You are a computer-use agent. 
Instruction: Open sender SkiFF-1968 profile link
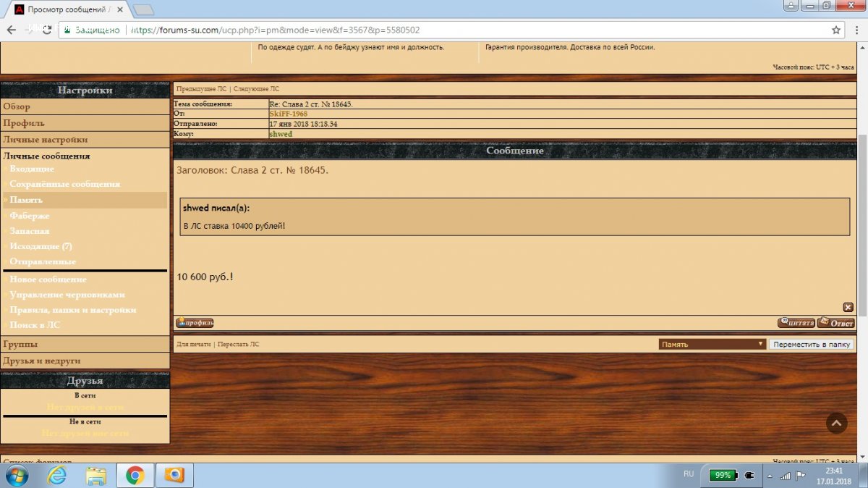288,114
